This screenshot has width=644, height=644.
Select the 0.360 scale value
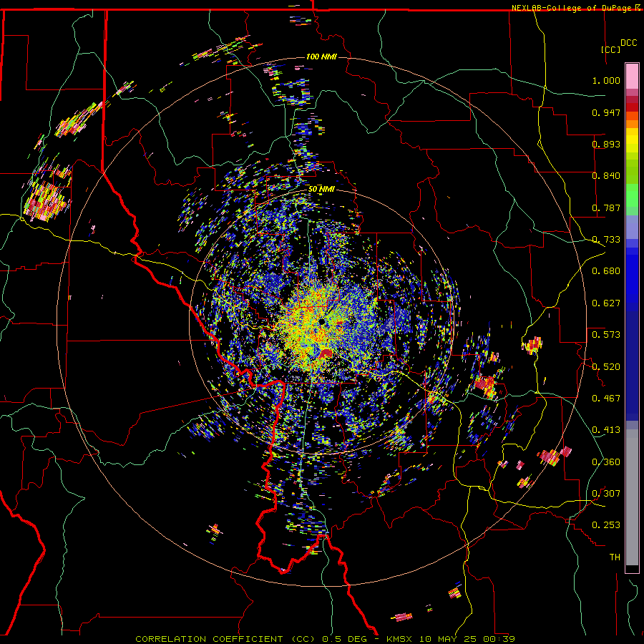coord(606,462)
